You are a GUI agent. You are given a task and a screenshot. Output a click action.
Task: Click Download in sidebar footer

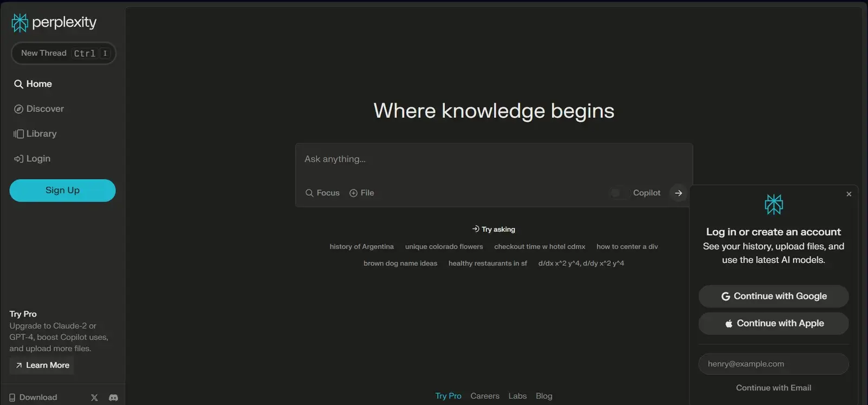(x=33, y=397)
